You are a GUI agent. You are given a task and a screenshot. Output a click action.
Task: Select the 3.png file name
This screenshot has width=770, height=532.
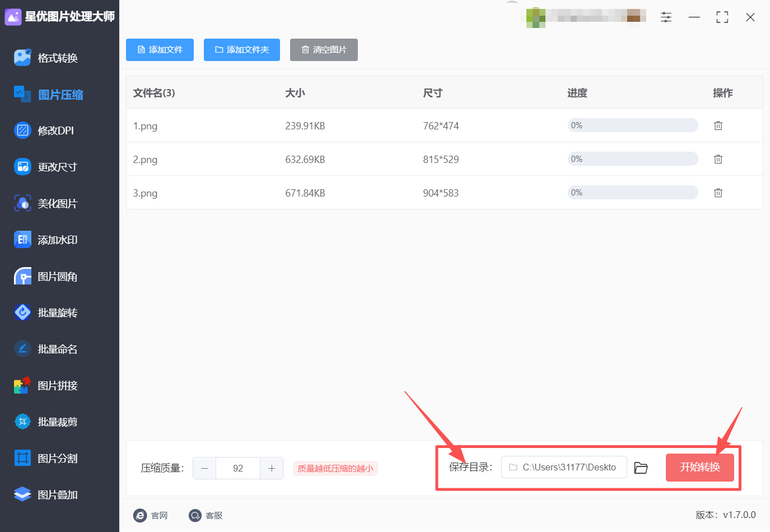tap(145, 193)
